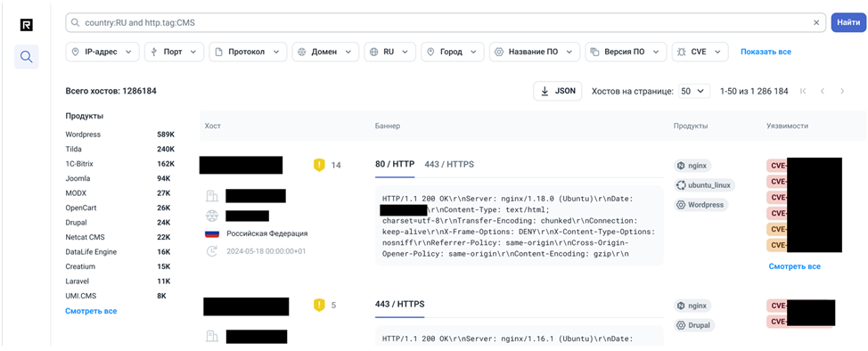Open hosts per page selector showing 50

694,92
